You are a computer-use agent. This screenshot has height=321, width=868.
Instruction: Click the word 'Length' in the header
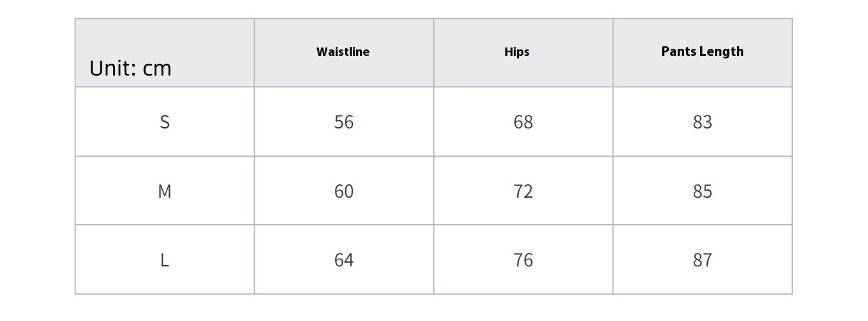click(x=722, y=51)
